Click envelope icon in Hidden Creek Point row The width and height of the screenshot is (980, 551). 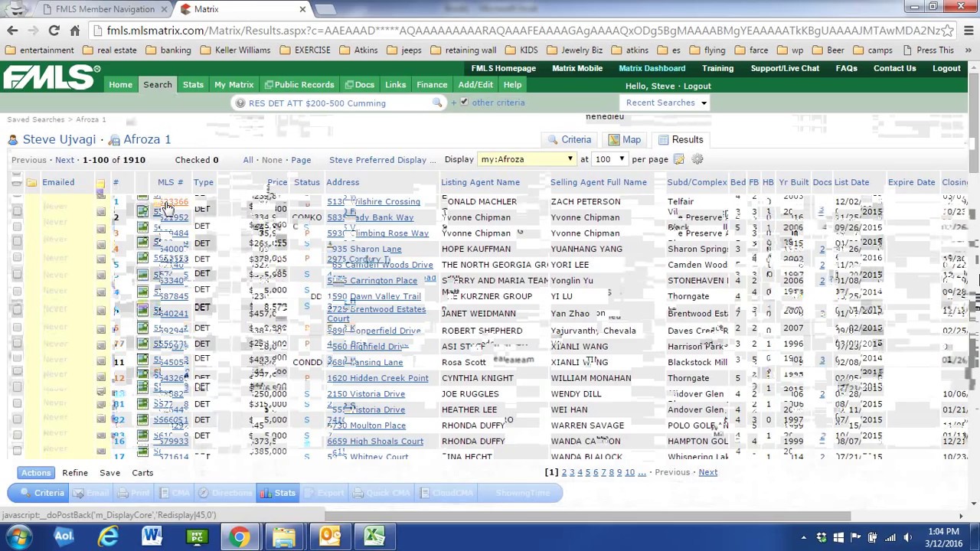pyautogui.click(x=101, y=375)
